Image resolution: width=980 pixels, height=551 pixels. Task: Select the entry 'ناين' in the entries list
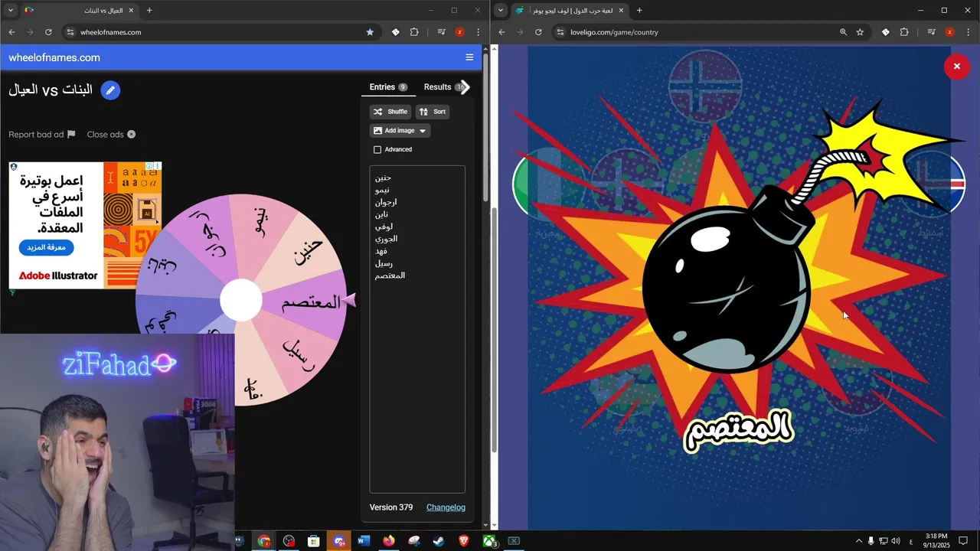(381, 214)
